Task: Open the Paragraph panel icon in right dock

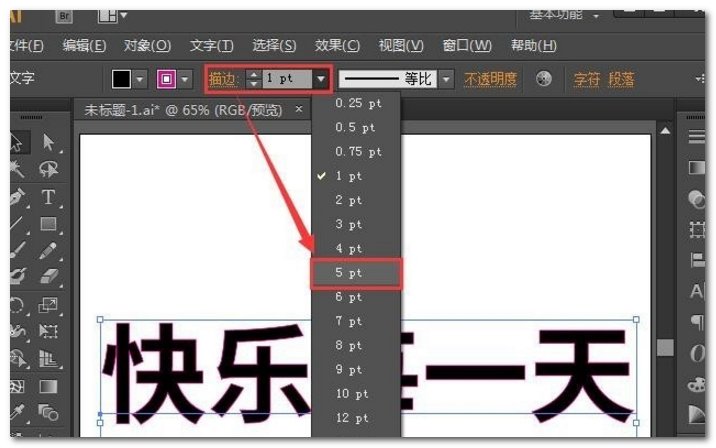Action: pos(696,322)
